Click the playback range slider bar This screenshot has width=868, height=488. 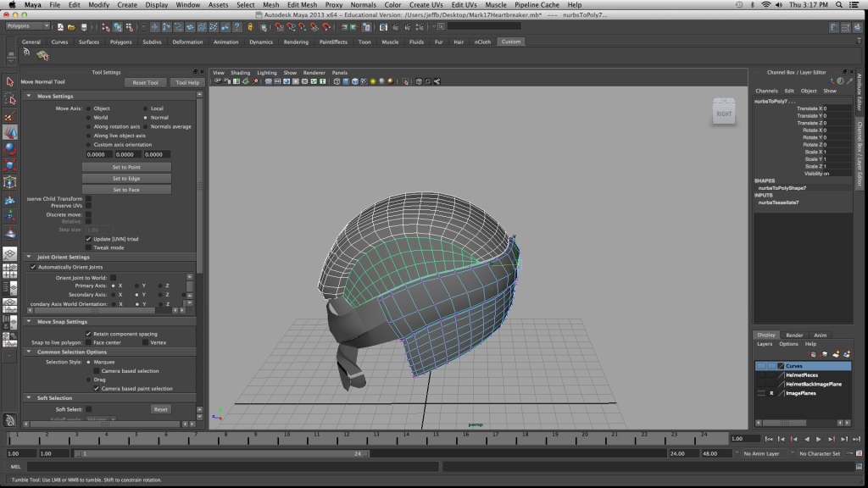[221, 454]
